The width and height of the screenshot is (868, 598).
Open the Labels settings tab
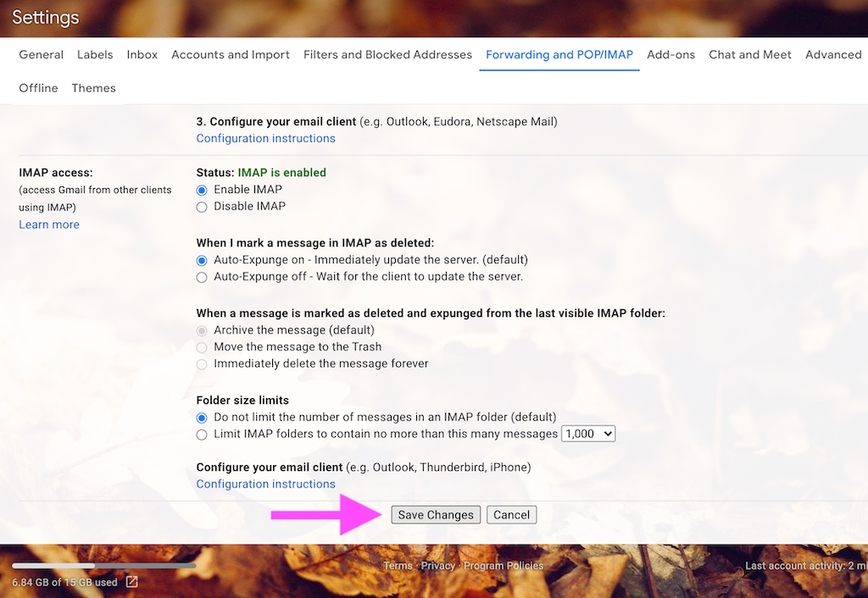click(x=95, y=55)
